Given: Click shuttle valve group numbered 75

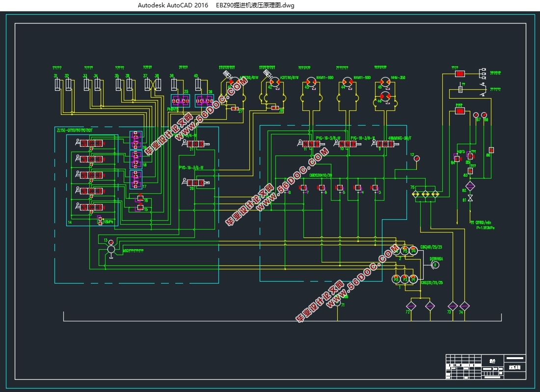Looking at the screenshot, I should [425, 194].
